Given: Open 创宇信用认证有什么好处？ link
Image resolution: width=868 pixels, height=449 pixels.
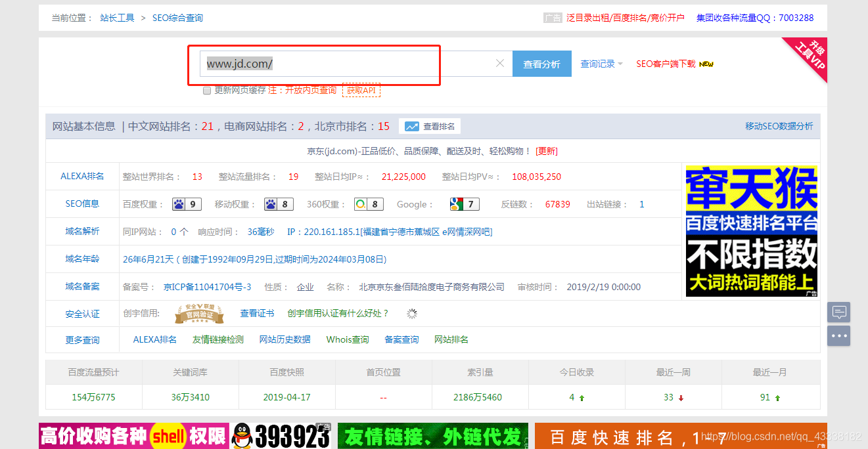Looking at the screenshot, I should [x=338, y=313].
